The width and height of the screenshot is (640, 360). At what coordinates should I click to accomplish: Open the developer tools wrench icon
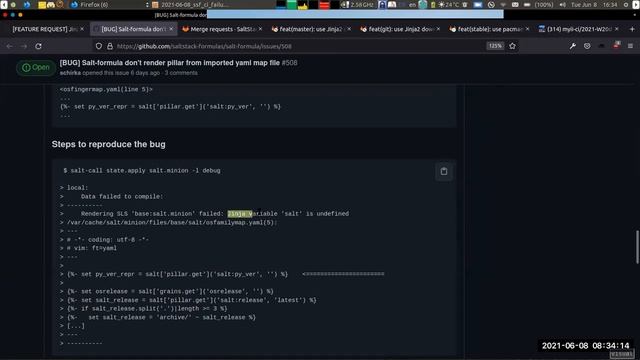point(573,46)
